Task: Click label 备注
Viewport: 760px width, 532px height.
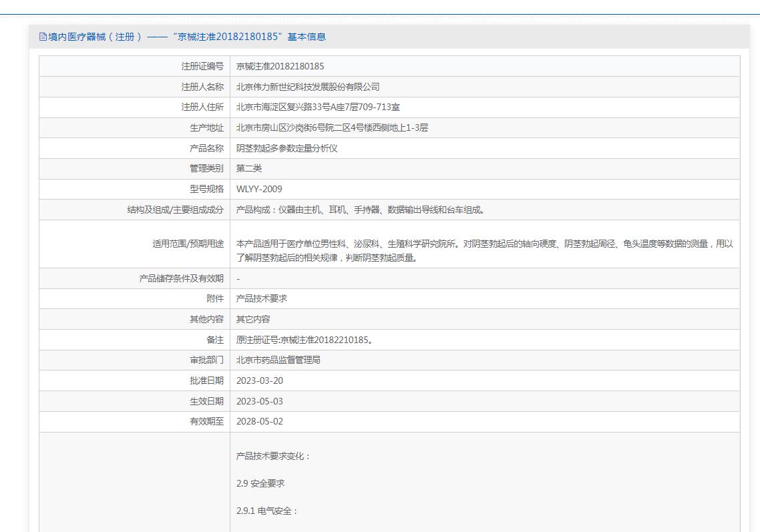Action: [x=215, y=340]
